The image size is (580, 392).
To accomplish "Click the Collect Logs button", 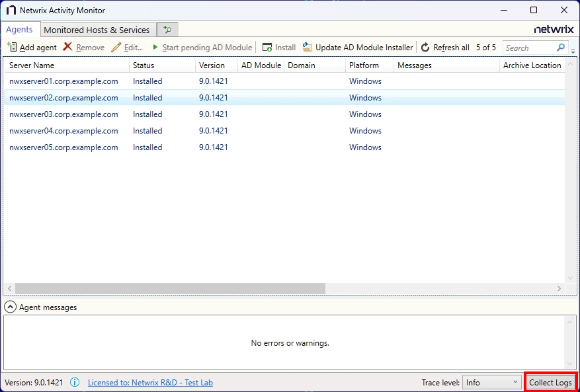I will pos(550,382).
